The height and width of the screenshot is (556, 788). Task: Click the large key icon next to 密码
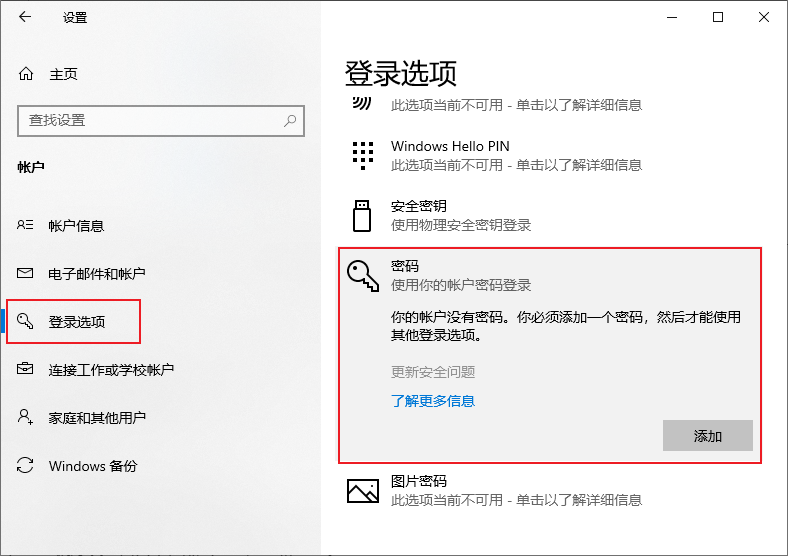363,276
